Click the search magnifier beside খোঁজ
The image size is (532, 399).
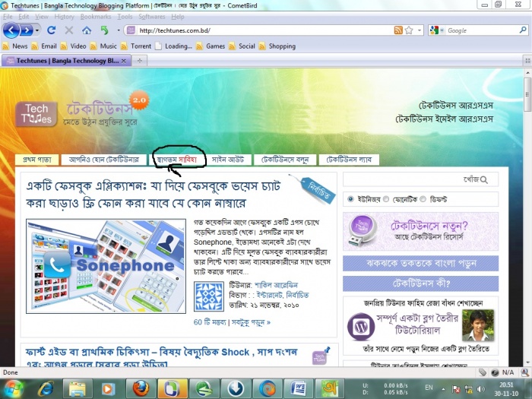click(484, 180)
